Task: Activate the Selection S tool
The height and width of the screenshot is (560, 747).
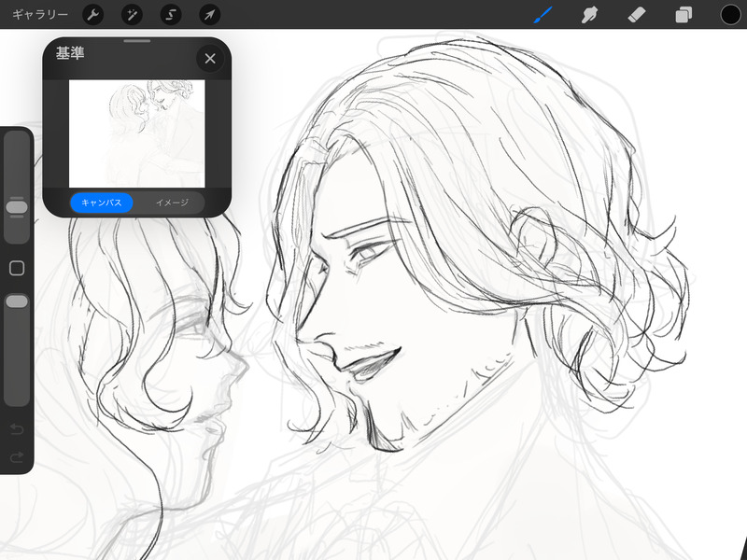Action: click(x=171, y=15)
